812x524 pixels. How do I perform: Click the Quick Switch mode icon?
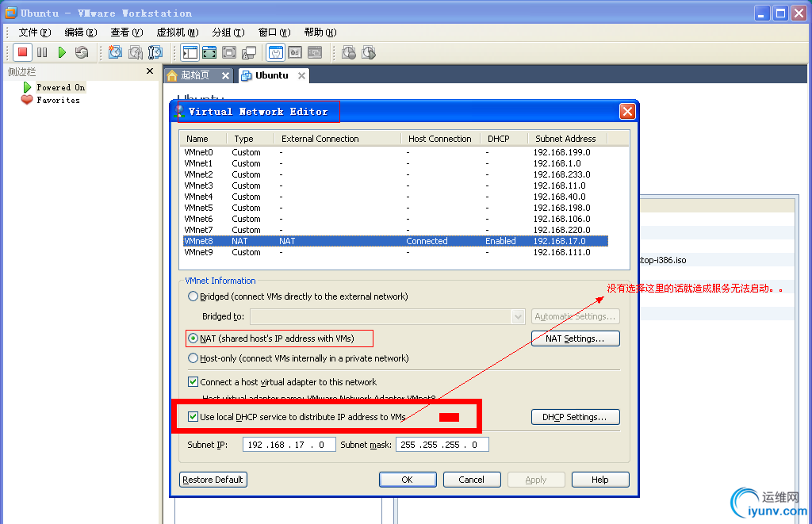tap(229, 52)
